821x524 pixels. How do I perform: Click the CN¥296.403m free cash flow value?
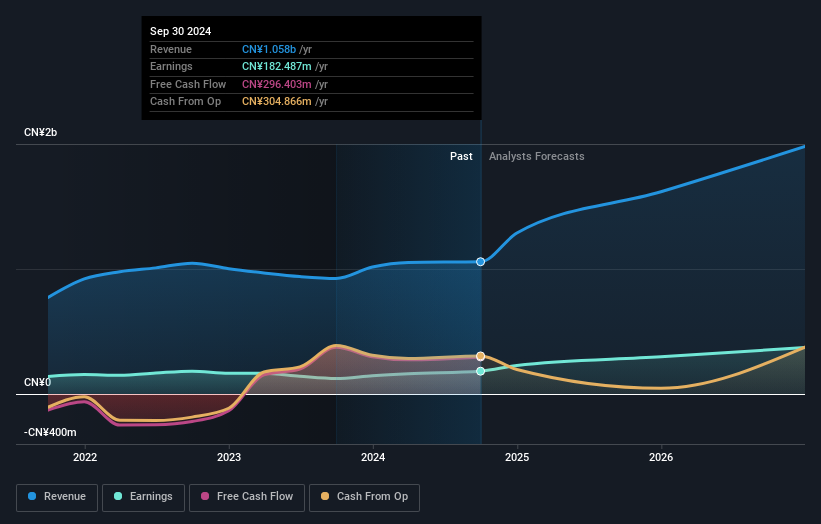click(276, 84)
